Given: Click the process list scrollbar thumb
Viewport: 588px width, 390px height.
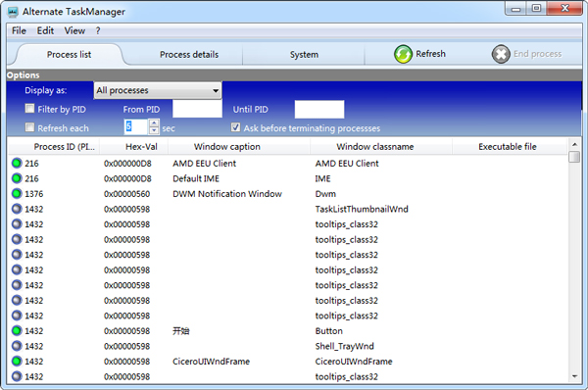Looking at the screenshot, I should 574,157.
